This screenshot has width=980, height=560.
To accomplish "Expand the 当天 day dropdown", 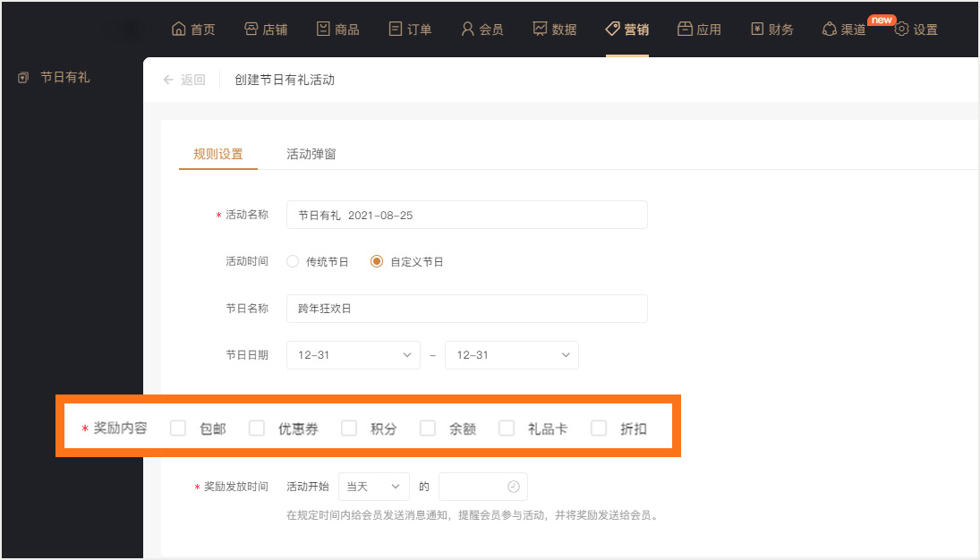I will pos(373,487).
